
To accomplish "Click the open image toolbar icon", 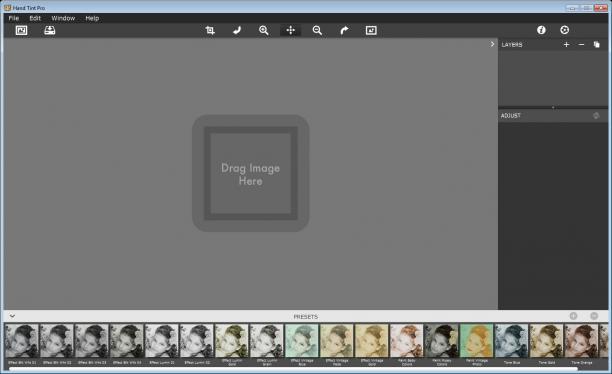I will click(x=21, y=30).
